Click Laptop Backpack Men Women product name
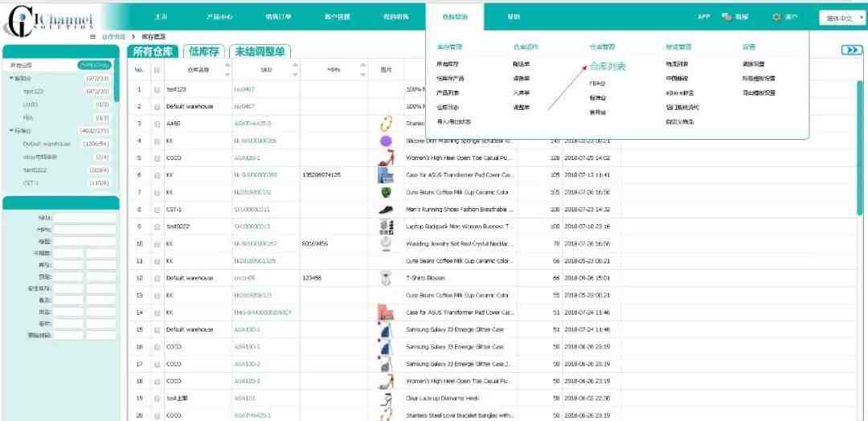 click(x=460, y=227)
